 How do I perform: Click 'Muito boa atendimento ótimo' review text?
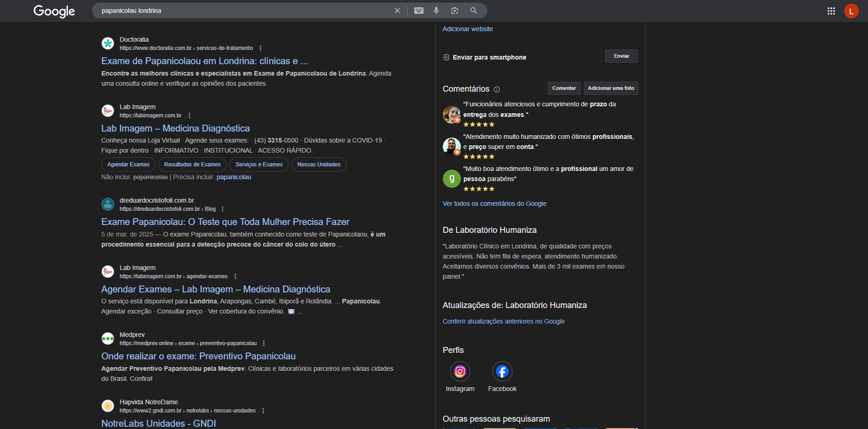(x=548, y=174)
